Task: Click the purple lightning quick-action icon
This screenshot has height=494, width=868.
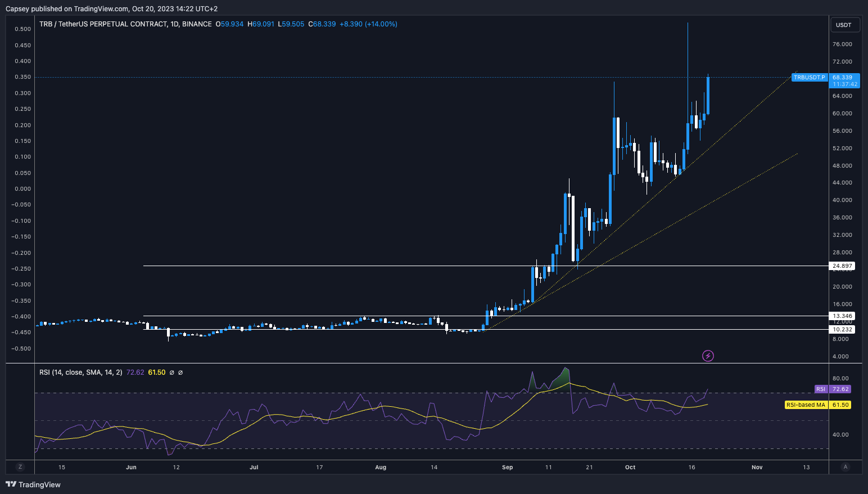Action: pos(708,356)
